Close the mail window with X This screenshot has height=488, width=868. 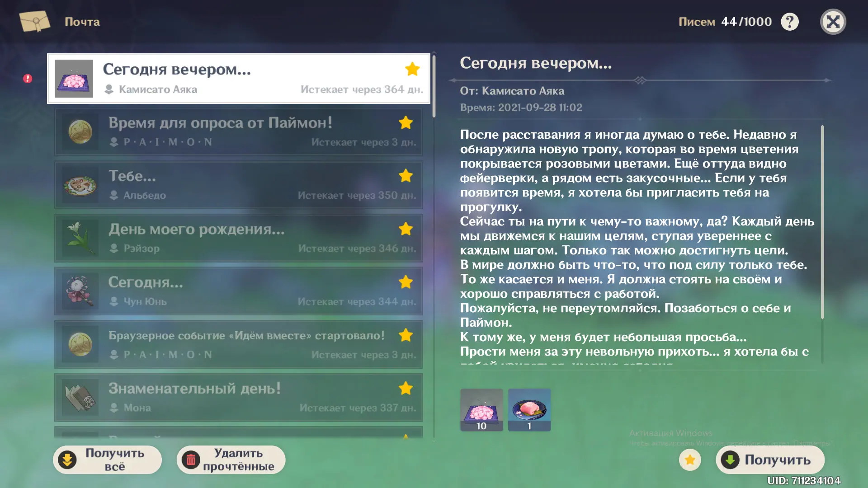[833, 22]
